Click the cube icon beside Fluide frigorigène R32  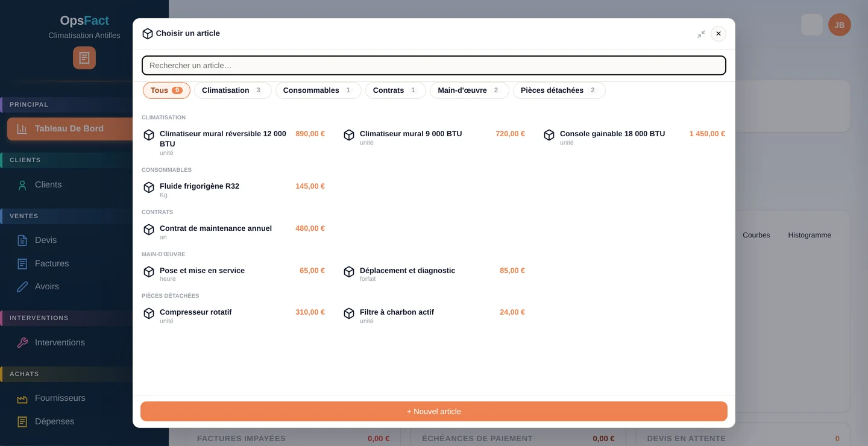149,187
